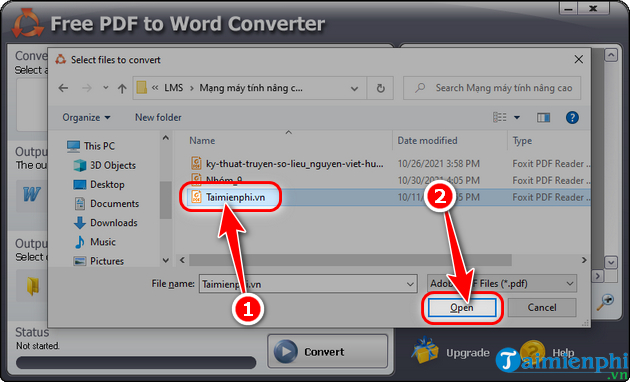
Task: Change the view layout icon
Action: (499, 117)
